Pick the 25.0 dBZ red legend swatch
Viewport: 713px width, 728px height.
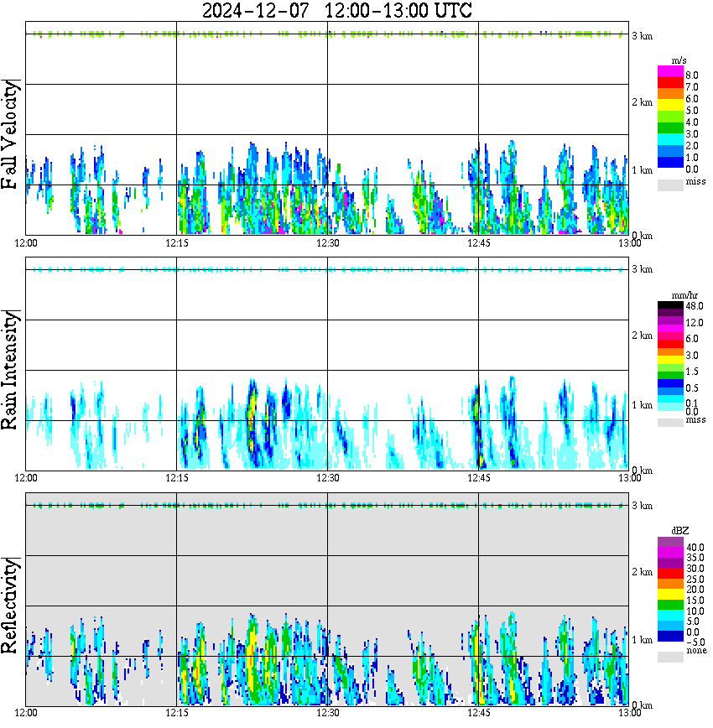coord(670,574)
